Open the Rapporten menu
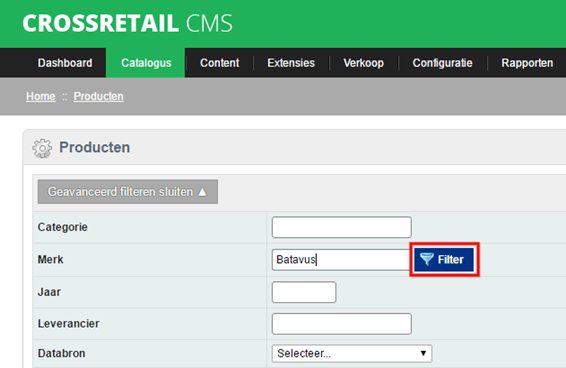Image resolution: width=566 pixels, height=368 pixels. tap(527, 63)
